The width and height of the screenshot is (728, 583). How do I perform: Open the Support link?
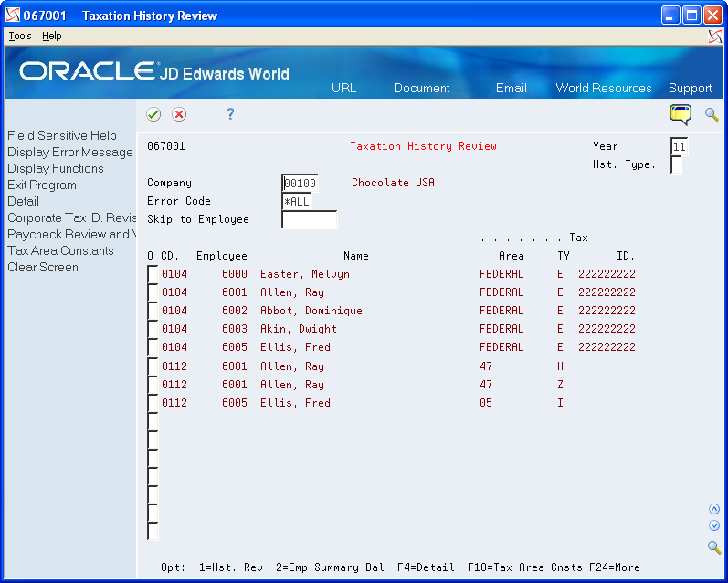click(x=690, y=89)
